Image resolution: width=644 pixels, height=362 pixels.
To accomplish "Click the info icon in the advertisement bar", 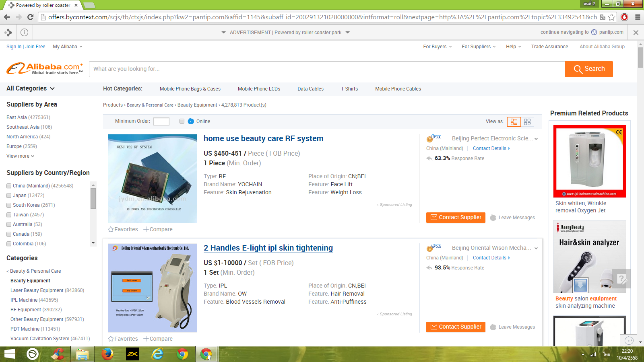I will 24,32.
